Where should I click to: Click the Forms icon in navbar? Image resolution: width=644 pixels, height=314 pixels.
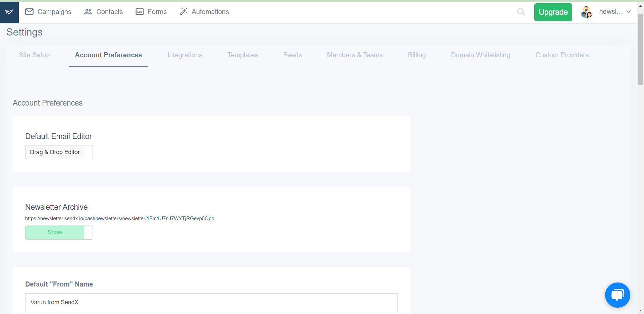140,12
